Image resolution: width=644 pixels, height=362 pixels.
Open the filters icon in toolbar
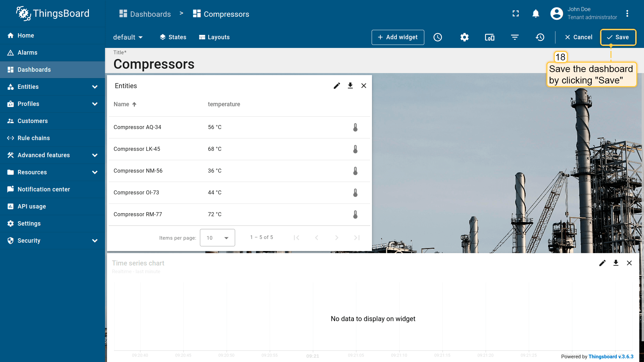pyautogui.click(x=515, y=37)
